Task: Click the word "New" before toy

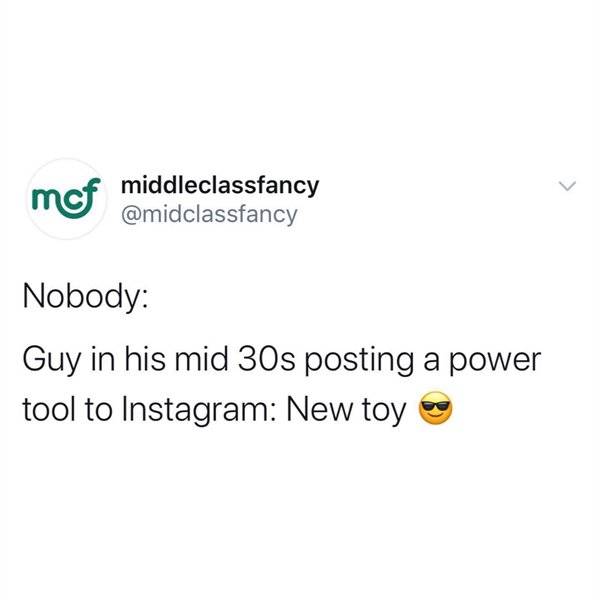Action: [320, 409]
